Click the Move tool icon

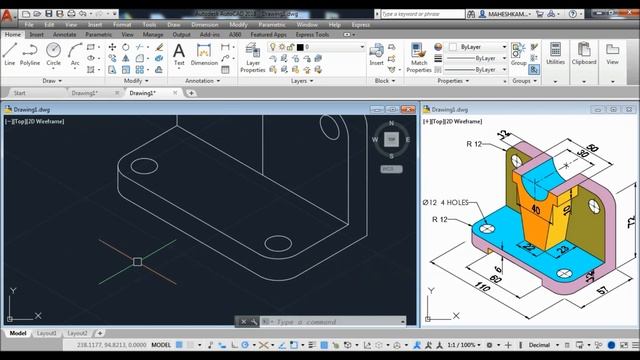point(112,47)
